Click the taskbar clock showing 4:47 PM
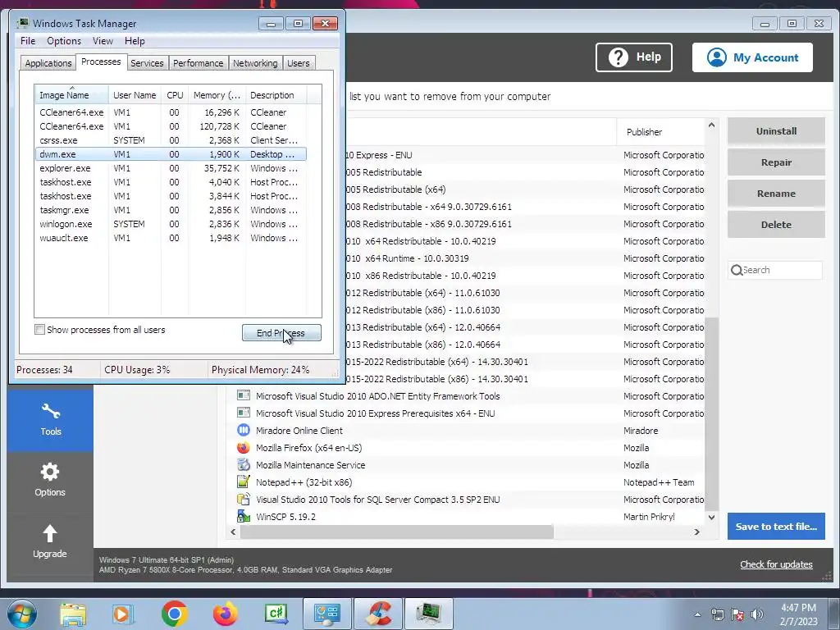 click(x=798, y=614)
